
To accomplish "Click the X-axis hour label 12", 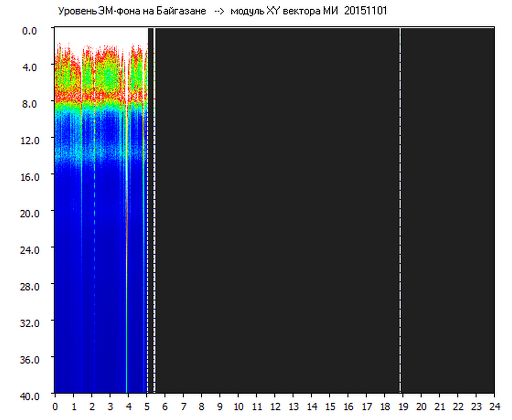I will 275,406.
